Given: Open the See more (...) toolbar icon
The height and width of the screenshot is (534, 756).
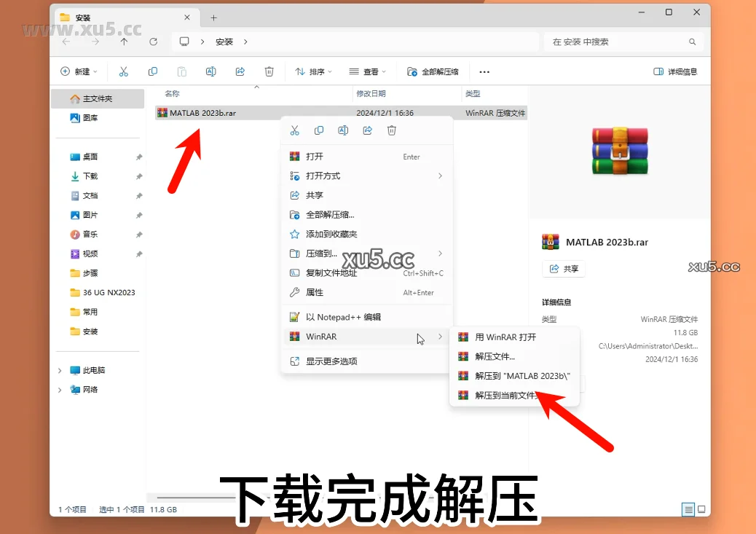Looking at the screenshot, I should [484, 71].
